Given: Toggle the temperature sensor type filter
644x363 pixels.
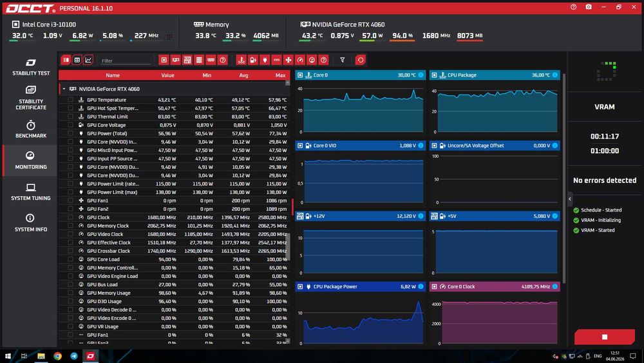Looking at the screenshot, I should (x=241, y=60).
